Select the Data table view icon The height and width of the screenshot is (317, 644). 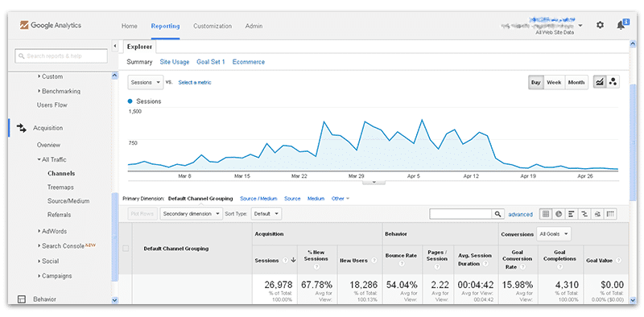pyautogui.click(x=546, y=214)
